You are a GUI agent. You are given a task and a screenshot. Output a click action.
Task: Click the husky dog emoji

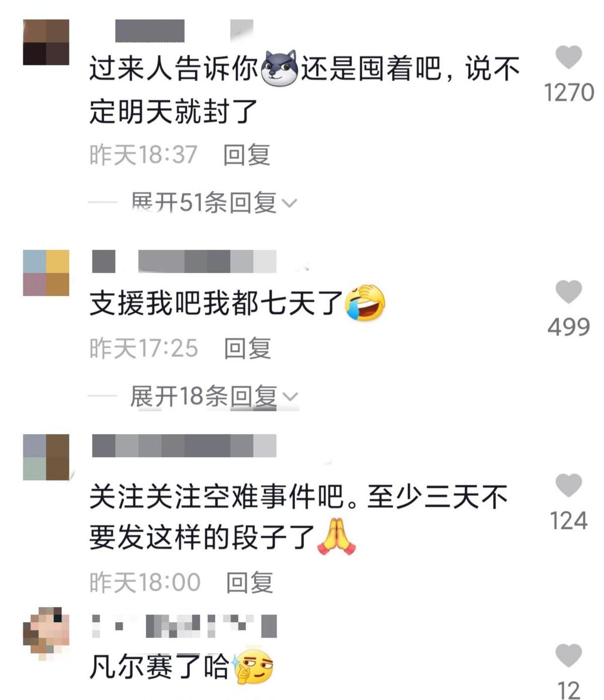(x=280, y=68)
